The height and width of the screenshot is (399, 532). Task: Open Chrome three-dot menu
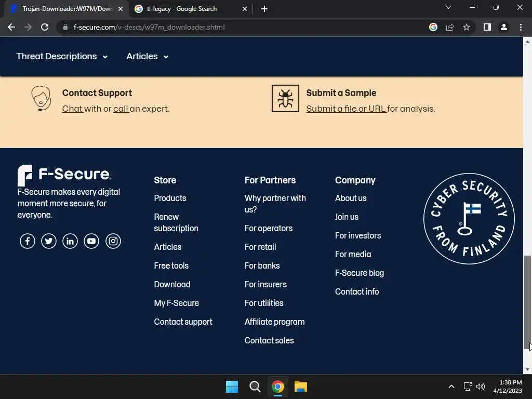tap(521, 27)
